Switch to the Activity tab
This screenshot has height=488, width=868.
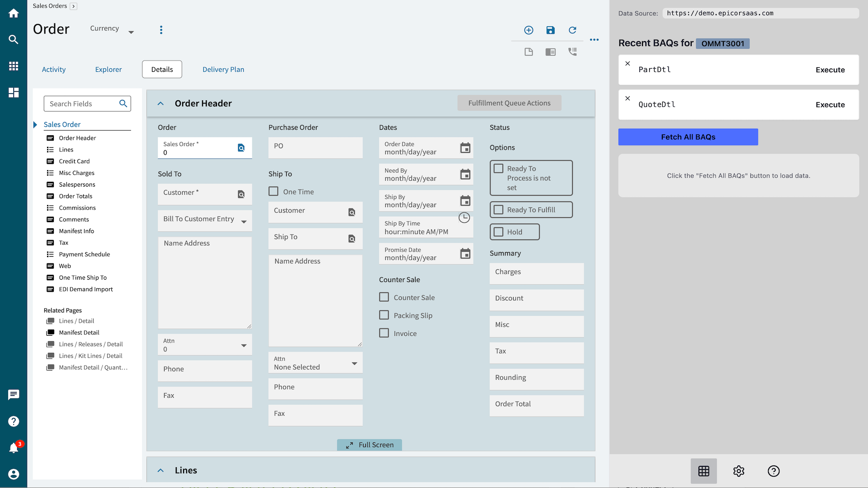54,70
